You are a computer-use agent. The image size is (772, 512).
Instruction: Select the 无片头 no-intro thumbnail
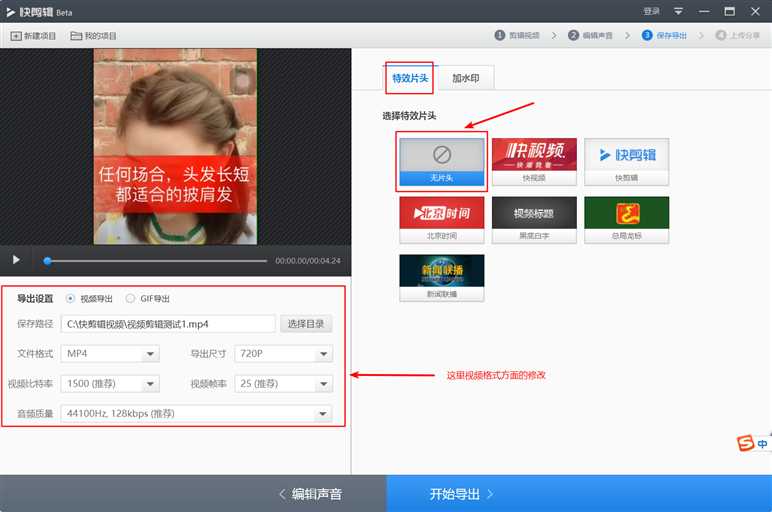(442, 161)
